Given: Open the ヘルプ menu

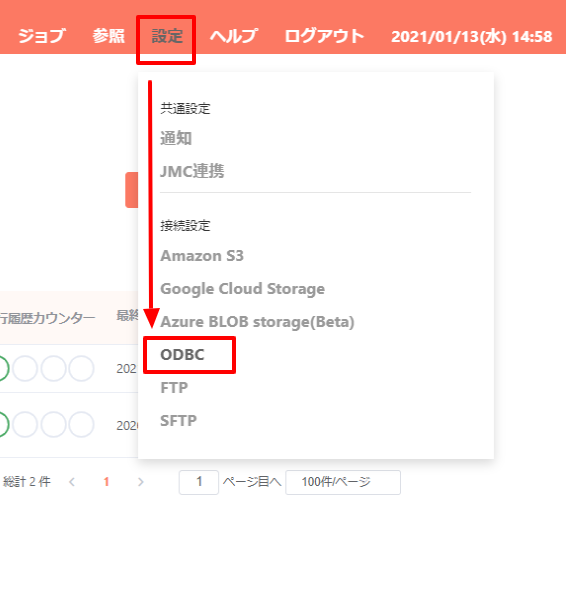Looking at the screenshot, I should 234,36.
